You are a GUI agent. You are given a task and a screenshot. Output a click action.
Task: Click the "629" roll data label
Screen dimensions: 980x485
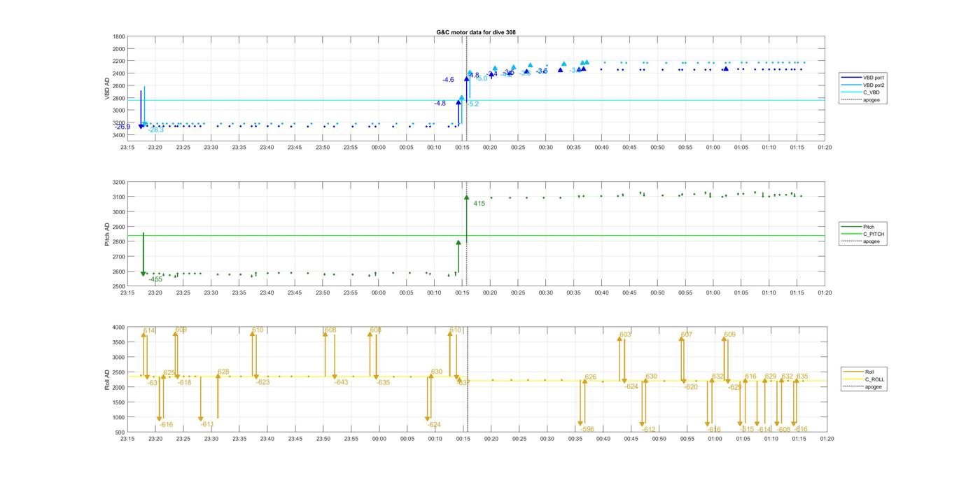pos(771,377)
